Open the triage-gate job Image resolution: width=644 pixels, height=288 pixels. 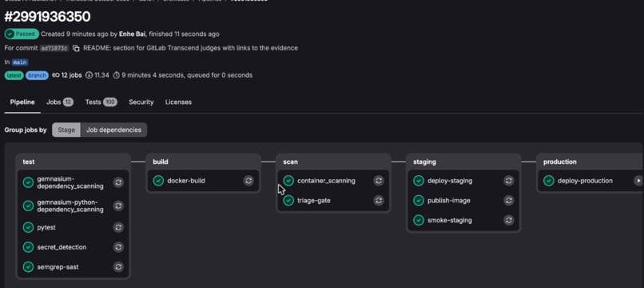point(314,200)
